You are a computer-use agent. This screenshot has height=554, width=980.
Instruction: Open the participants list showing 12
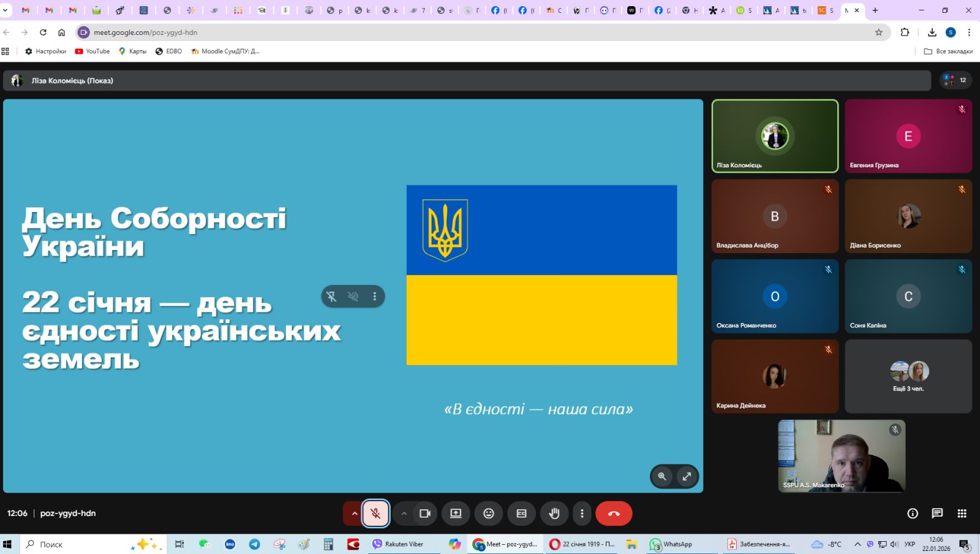tap(956, 80)
